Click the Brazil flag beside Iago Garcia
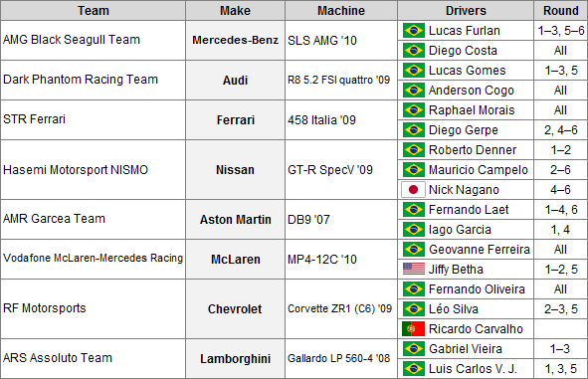588x379 pixels. click(x=414, y=229)
